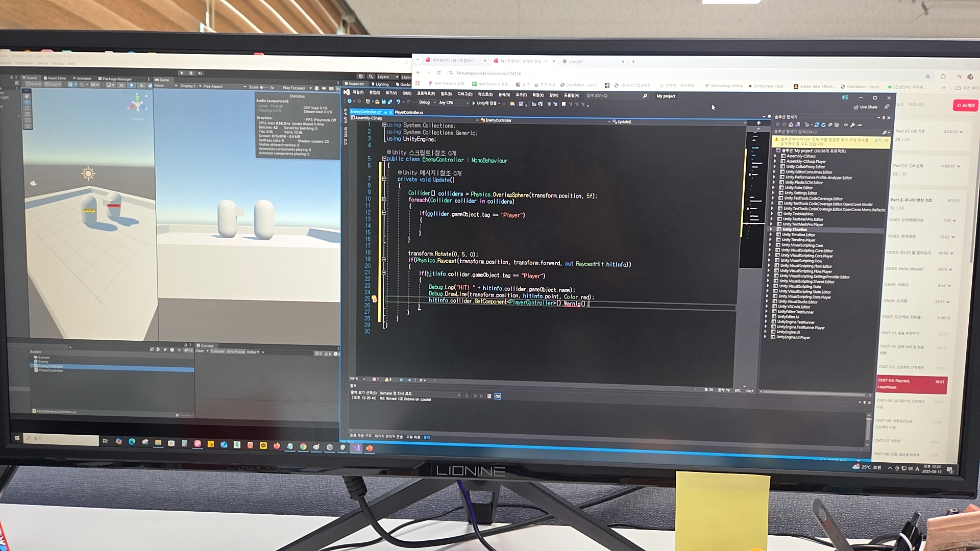
Task: Click Save All icon in Visual Studio
Action: [x=390, y=102]
